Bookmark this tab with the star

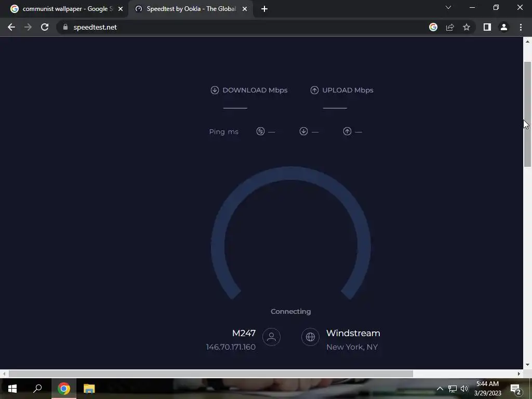pyautogui.click(x=467, y=27)
